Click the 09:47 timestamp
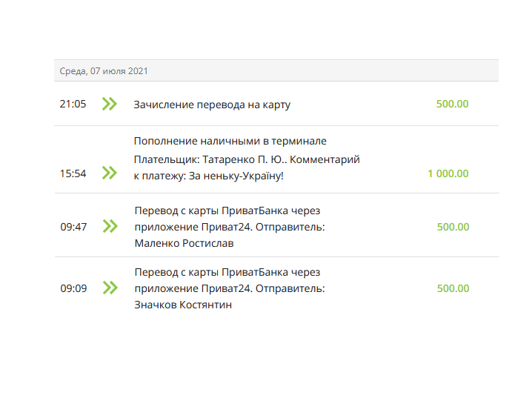Image resolution: width=532 pixels, height=398 pixels. point(73,227)
